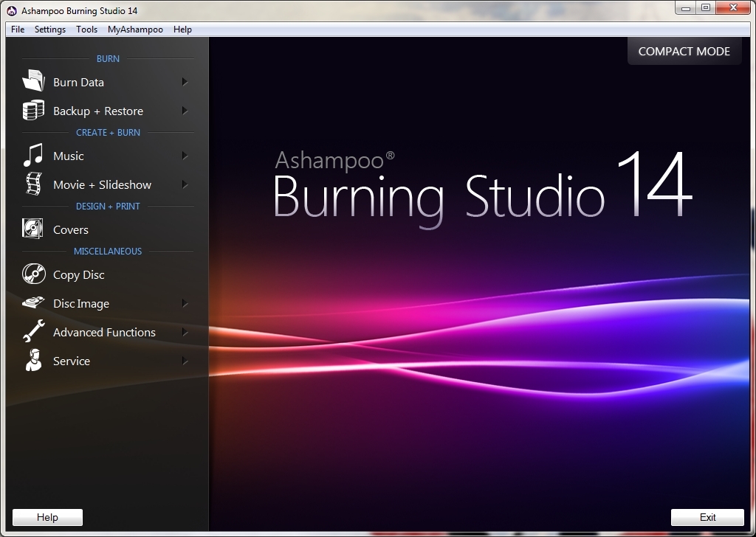
Task: Click the Backup + Restore database icon
Action: [33, 111]
